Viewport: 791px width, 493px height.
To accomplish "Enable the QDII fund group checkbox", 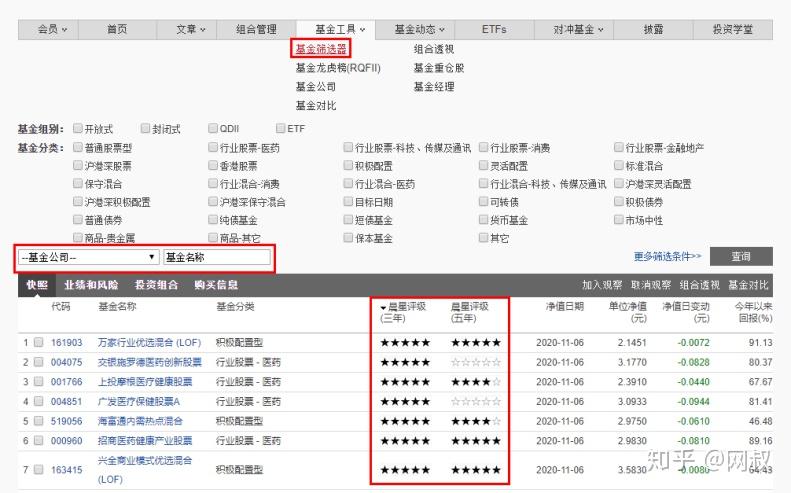I will pos(213,129).
